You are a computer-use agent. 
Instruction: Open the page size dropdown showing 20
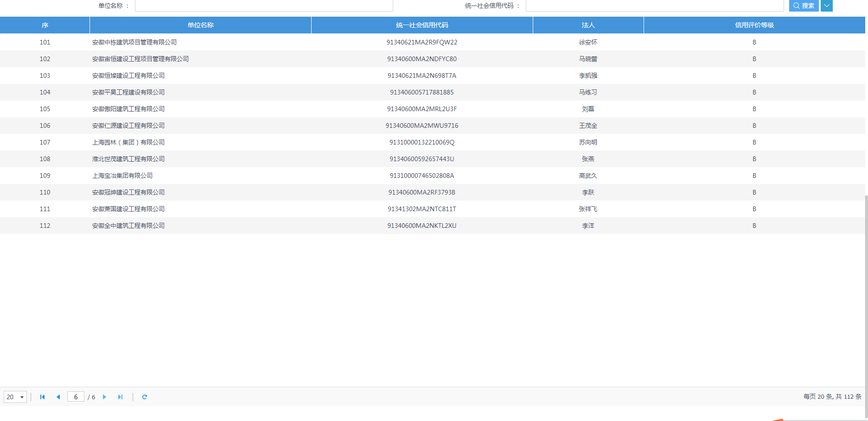(15, 397)
